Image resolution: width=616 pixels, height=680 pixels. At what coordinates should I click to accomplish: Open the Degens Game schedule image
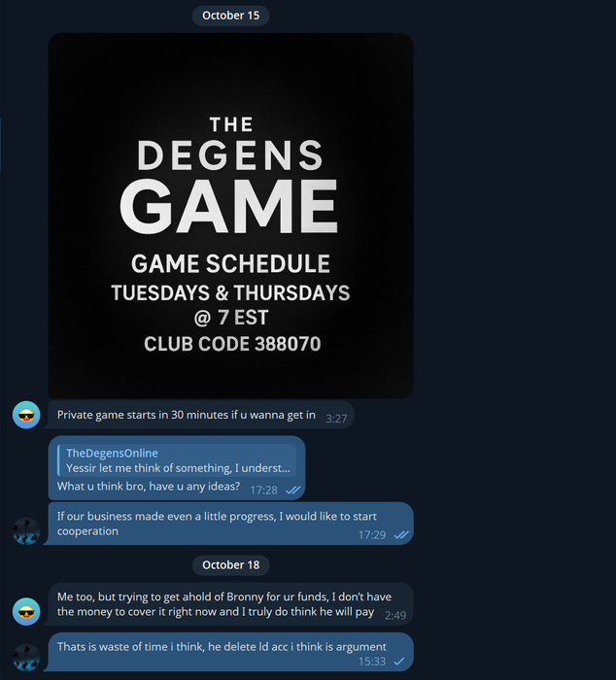(x=230, y=216)
